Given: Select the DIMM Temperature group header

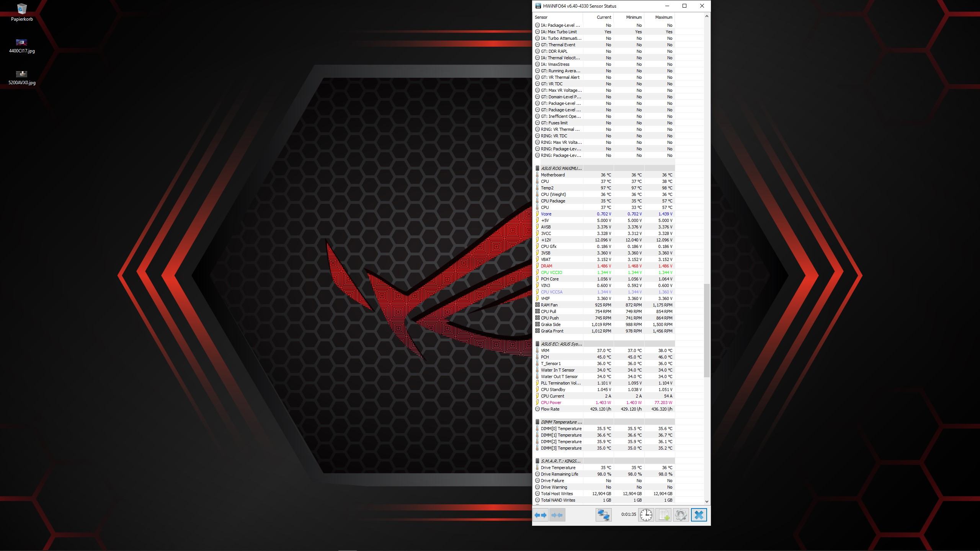Looking at the screenshot, I should [562, 422].
